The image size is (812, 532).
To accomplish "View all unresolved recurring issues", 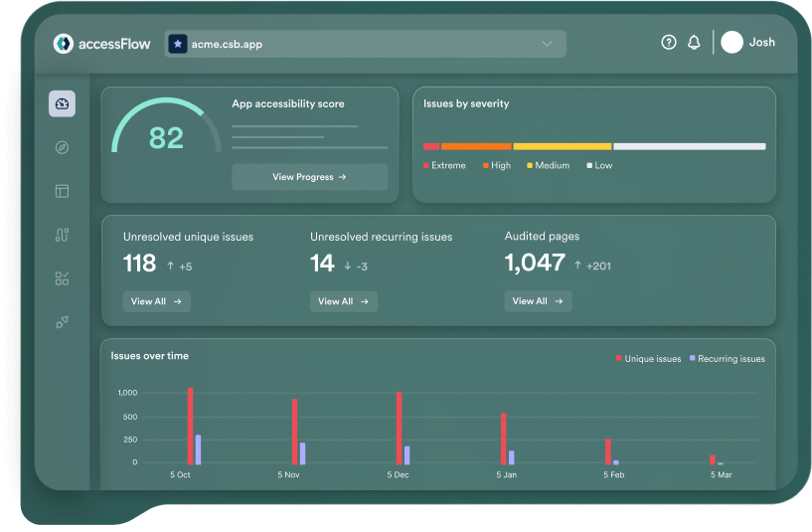I will pyautogui.click(x=343, y=301).
